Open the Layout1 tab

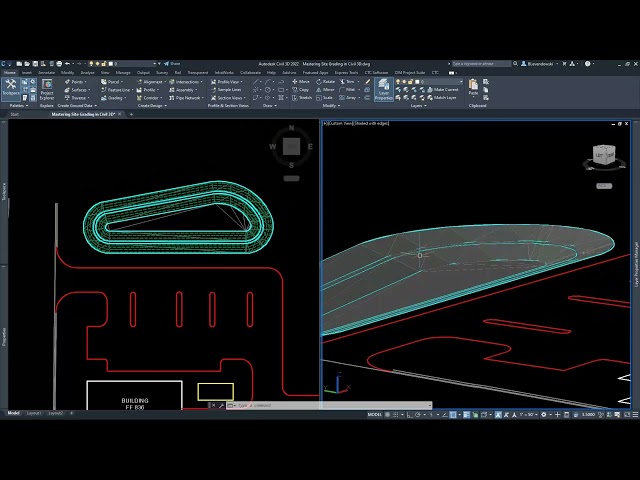tap(33, 413)
